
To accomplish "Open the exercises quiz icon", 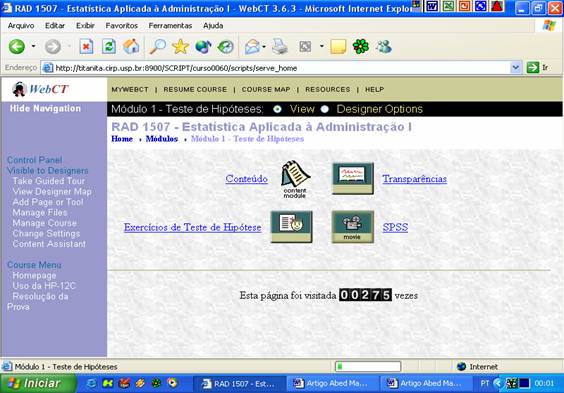I will [291, 227].
